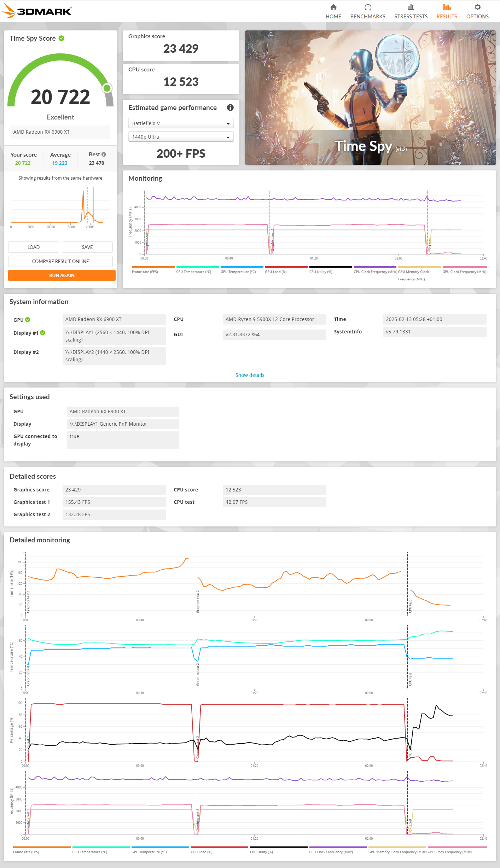This screenshot has width=500, height=868.
Task: Click the STRESS TESTS menu label
Action: (x=411, y=17)
